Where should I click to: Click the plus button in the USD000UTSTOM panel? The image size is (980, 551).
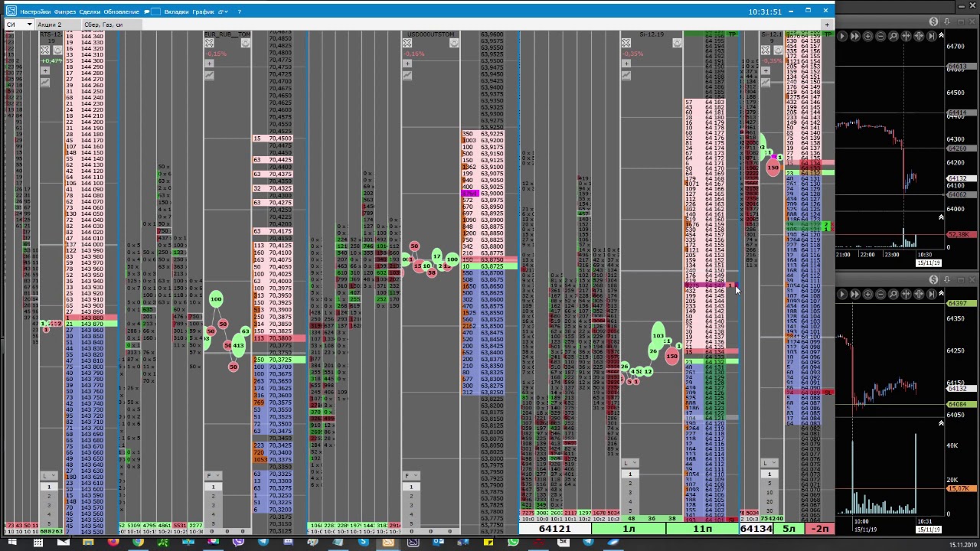[407, 64]
